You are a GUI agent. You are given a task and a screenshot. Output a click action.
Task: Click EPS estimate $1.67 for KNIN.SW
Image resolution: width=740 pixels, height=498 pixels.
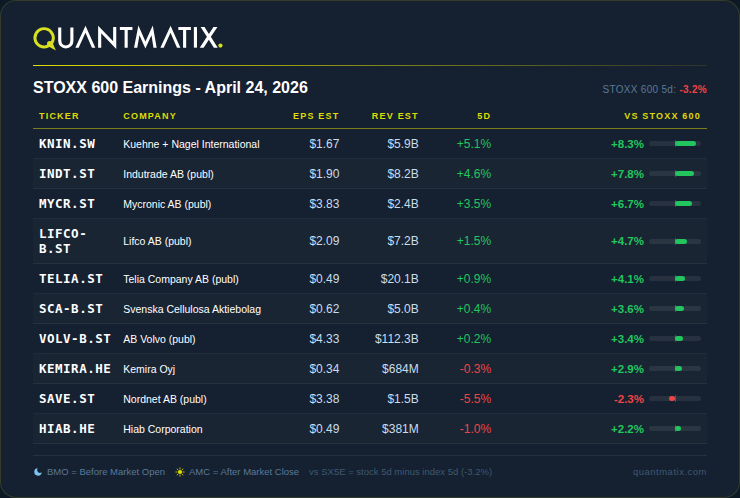(x=324, y=144)
